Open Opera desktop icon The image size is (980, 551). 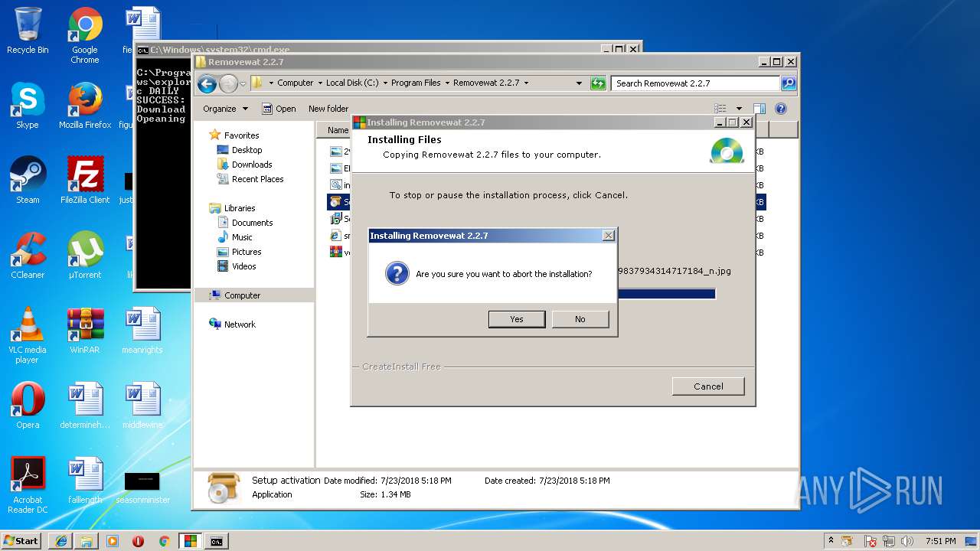point(28,406)
